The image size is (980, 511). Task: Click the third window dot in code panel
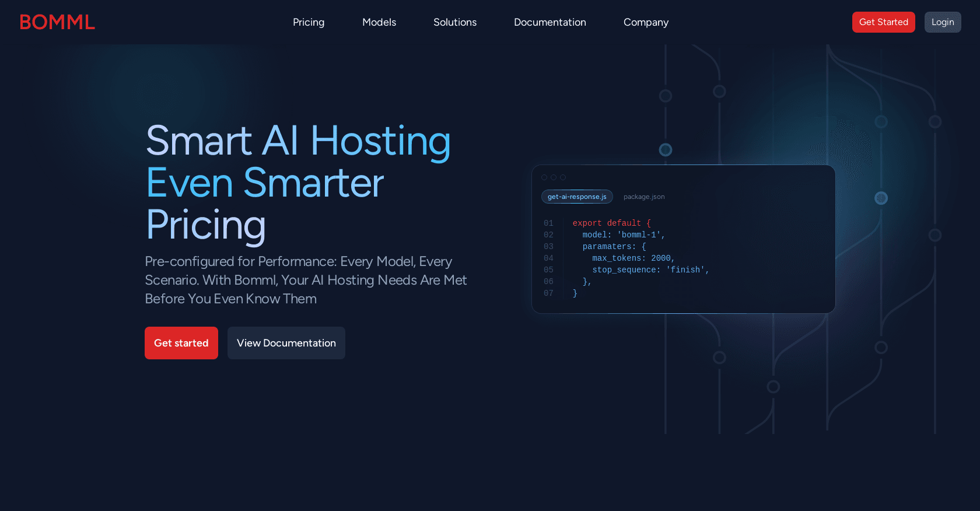tap(563, 177)
